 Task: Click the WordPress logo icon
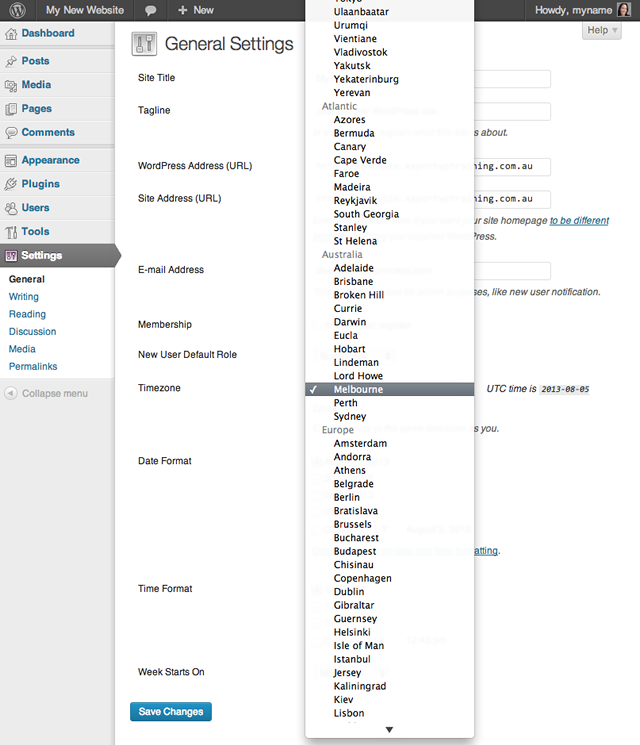(17, 10)
